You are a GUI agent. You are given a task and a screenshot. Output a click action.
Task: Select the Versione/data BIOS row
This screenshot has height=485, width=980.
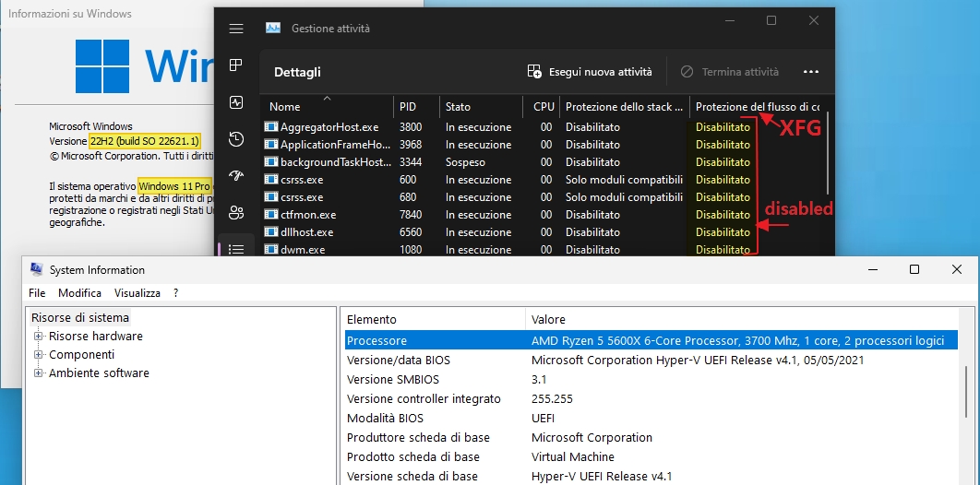tap(651, 361)
